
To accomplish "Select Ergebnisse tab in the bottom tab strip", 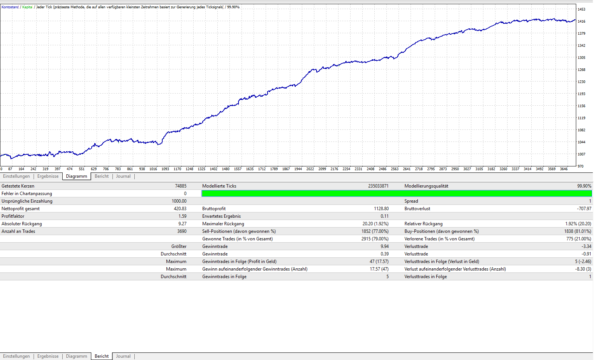I will [48, 356].
